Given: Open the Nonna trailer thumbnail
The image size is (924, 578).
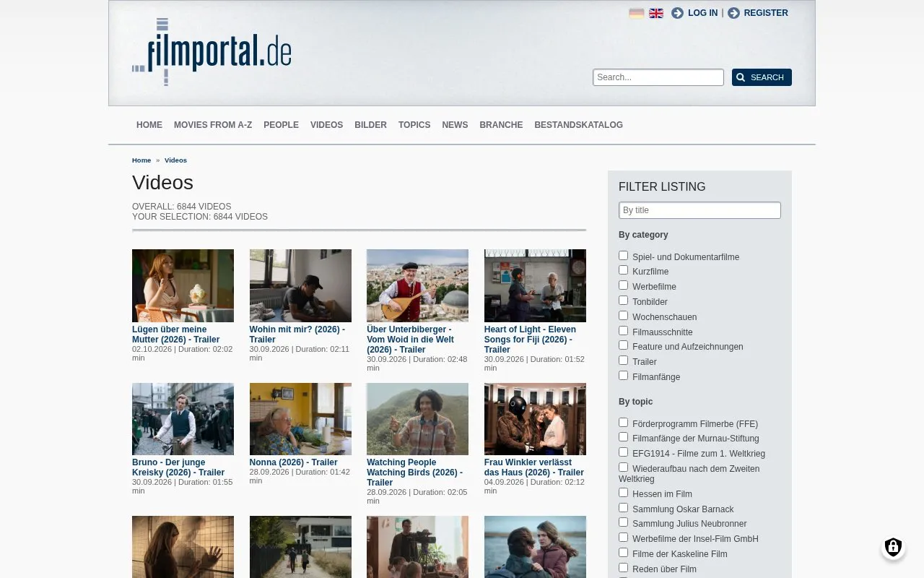Looking at the screenshot, I should pos(300,419).
